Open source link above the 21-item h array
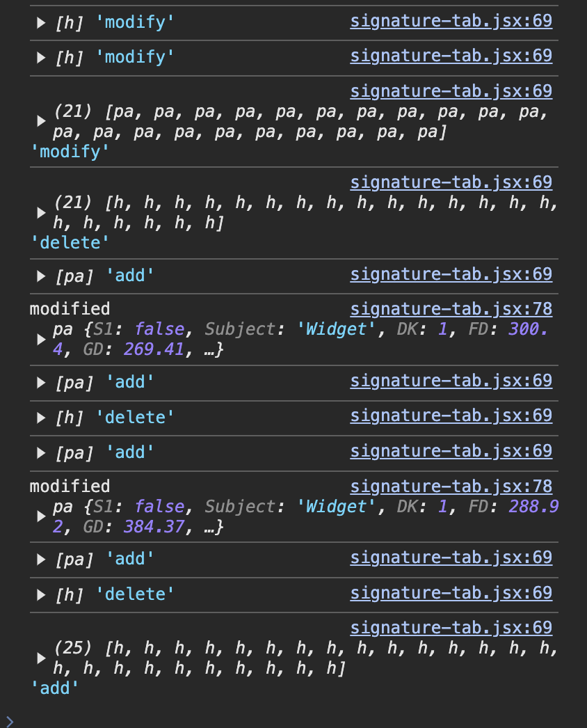This screenshot has width=587, height=728. coord(451,182)
